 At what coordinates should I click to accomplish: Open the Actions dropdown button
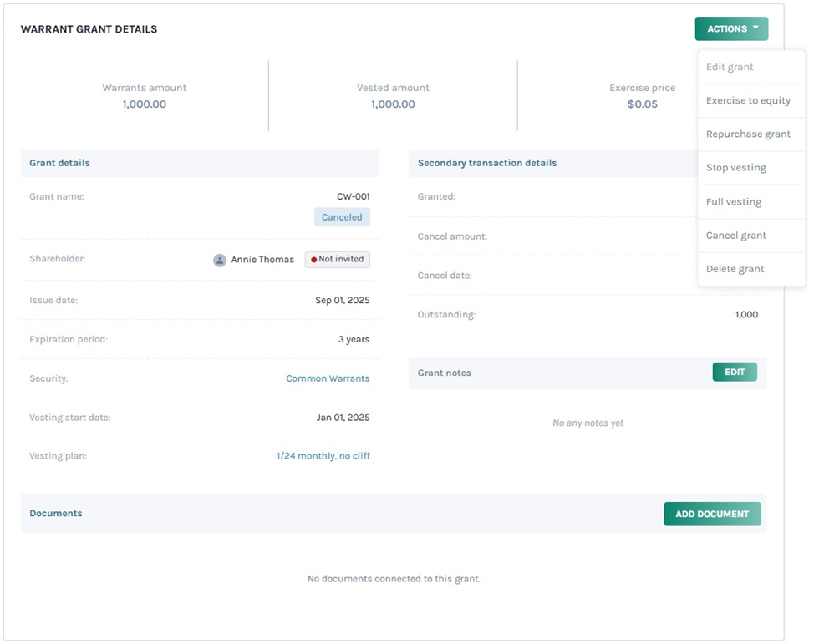point(730,29)
